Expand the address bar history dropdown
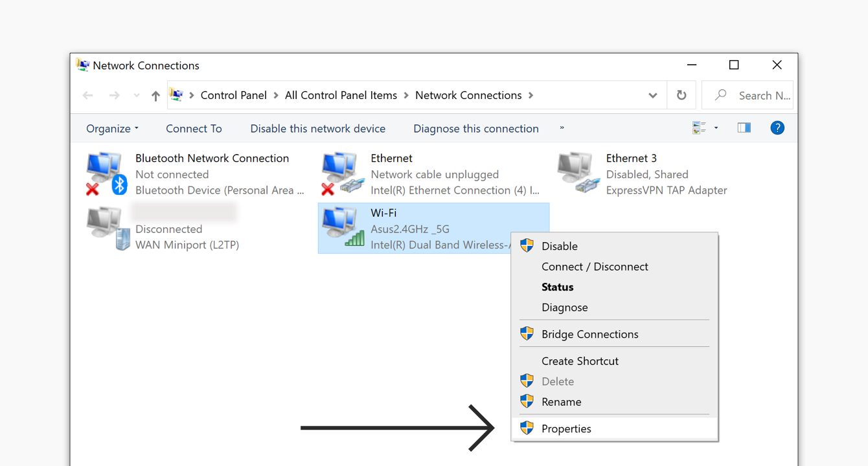The height and width of the screenshot is (466, 868). coord(653,96)
